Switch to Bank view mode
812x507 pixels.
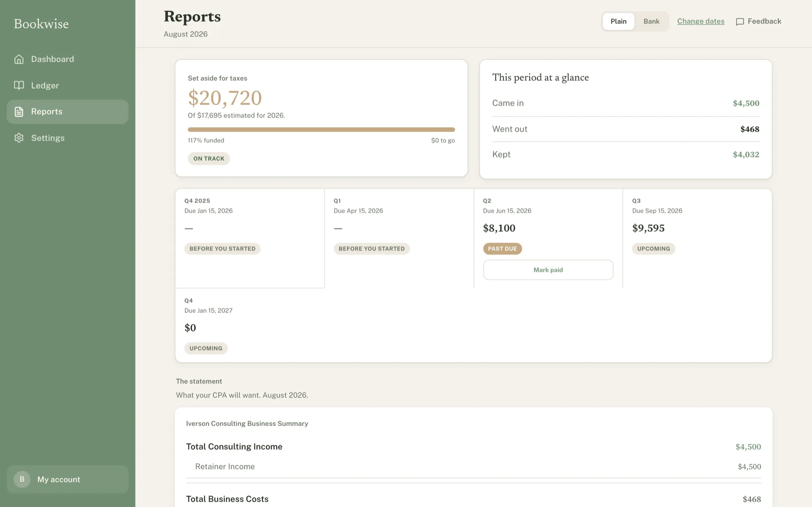(651, 21)
